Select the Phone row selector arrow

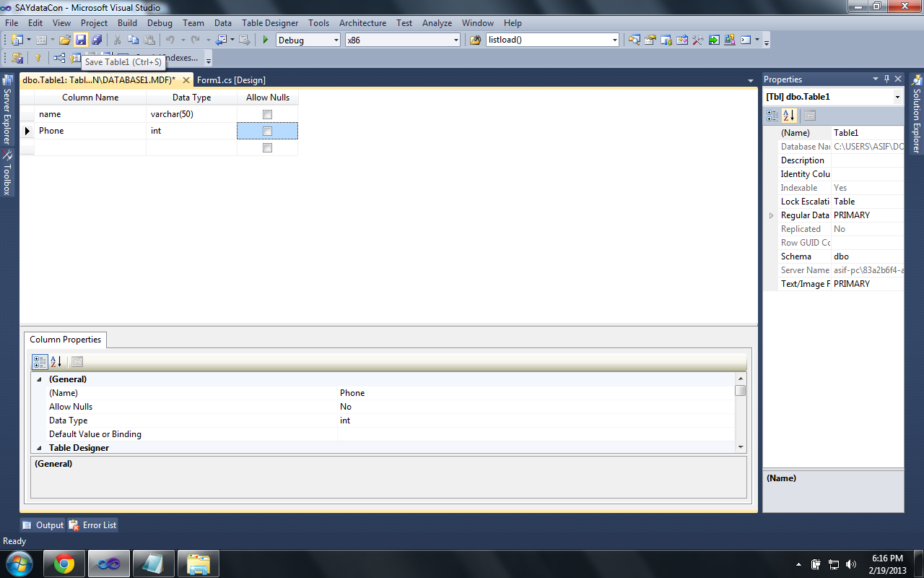coord(27,131)
